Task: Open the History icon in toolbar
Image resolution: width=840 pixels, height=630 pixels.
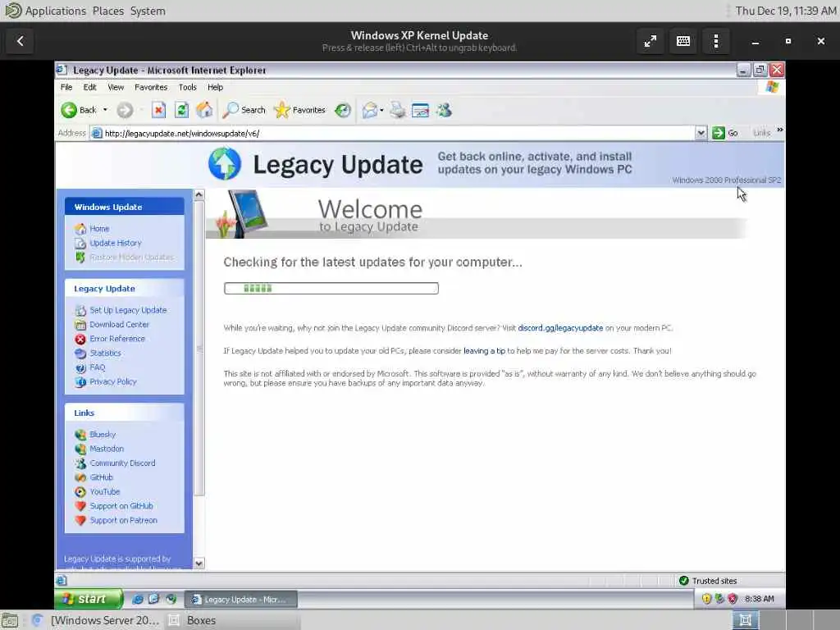Action: pos(343,111)
